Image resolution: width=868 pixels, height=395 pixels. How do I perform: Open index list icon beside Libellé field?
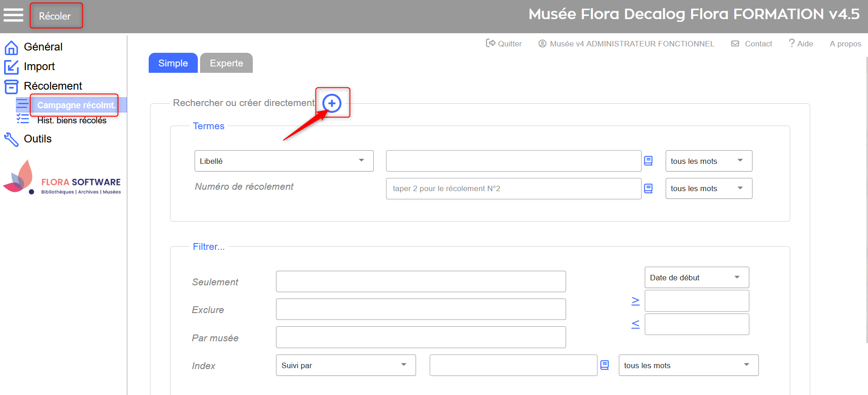coord(648,161)
